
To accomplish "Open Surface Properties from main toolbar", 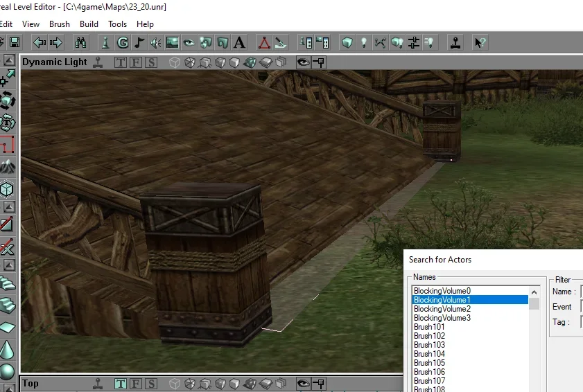I will pyautogui.click(x=322, y=42).
